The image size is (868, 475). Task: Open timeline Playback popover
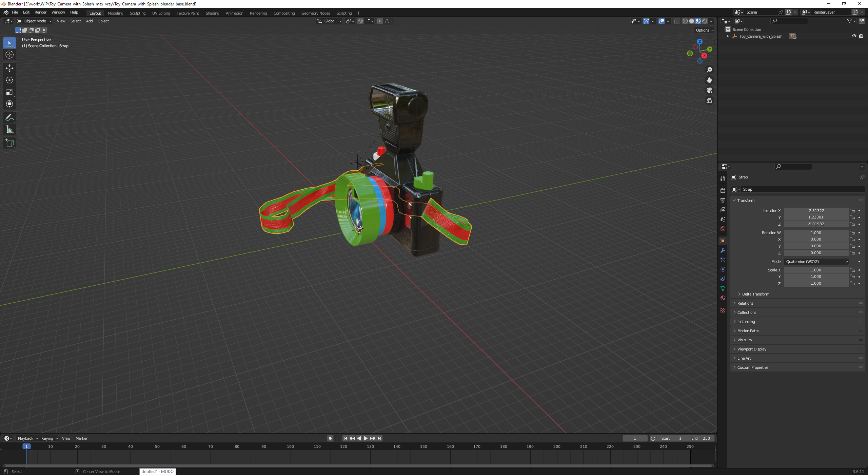(28, 438)
